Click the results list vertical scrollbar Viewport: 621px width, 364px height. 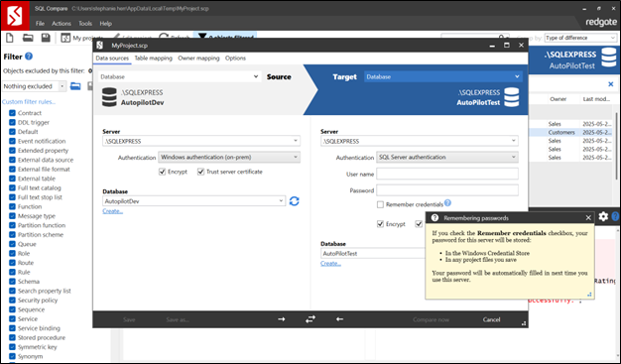coord(616,146)
